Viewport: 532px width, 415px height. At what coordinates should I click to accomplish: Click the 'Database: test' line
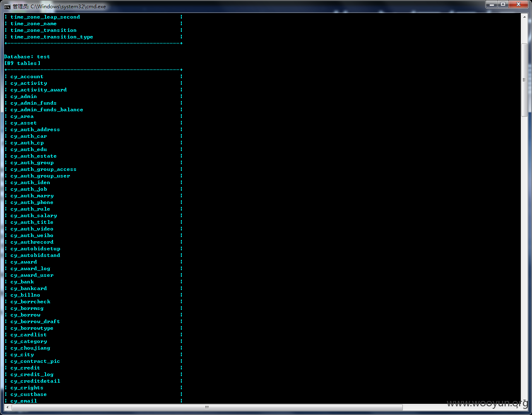(27, 57)
